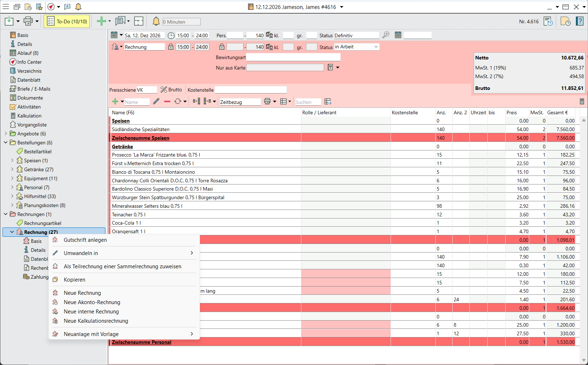
Task: Click the magnifier icon next to Status Definitiv
Action: pos(386,35)
